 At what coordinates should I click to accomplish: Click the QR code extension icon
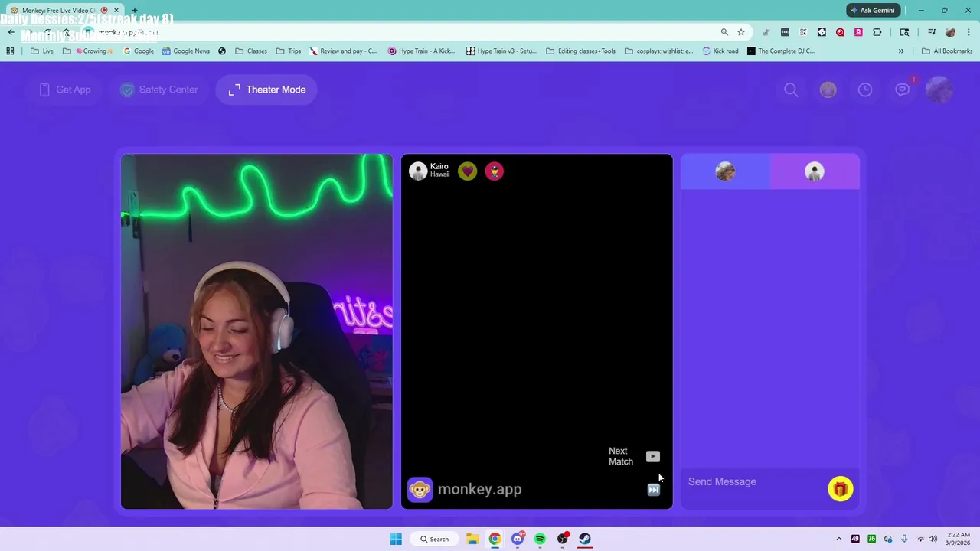pos(803,32)
